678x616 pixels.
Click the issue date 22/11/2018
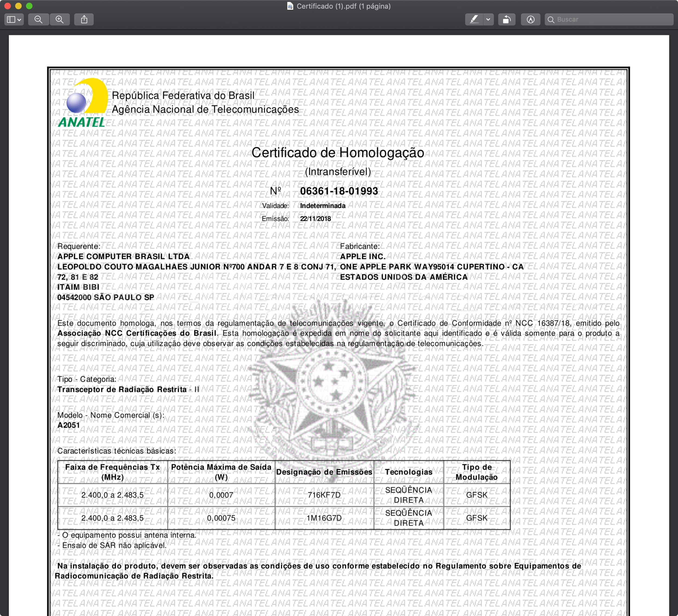tap(315, 219)
